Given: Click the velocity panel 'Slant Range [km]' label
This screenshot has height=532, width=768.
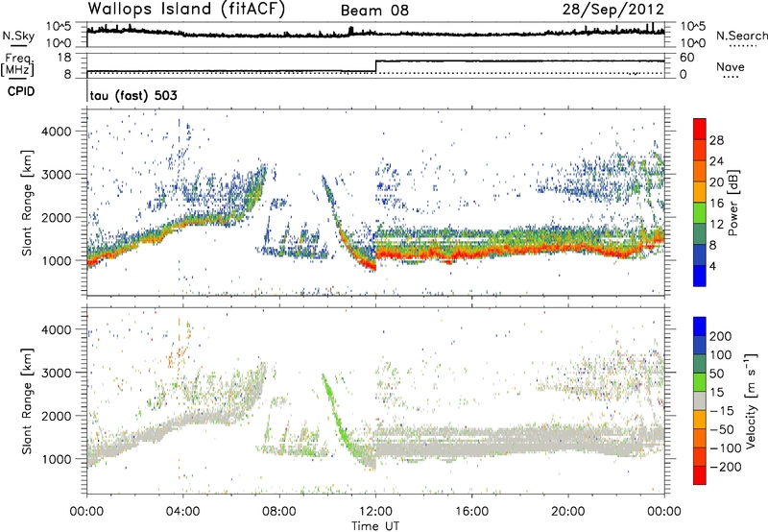Looking at the screenshot, I should pyautogui.click(x=27, y=400).
